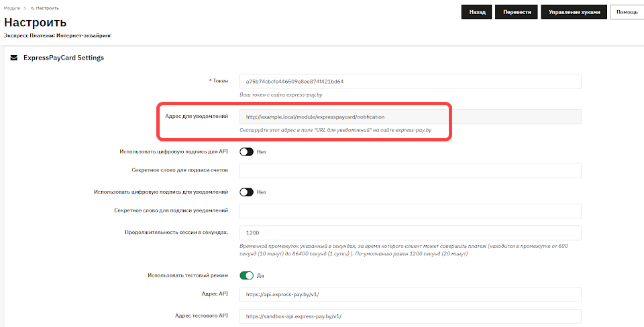
Task: Click the Адрес API field
Action: (x=411, y=294)
